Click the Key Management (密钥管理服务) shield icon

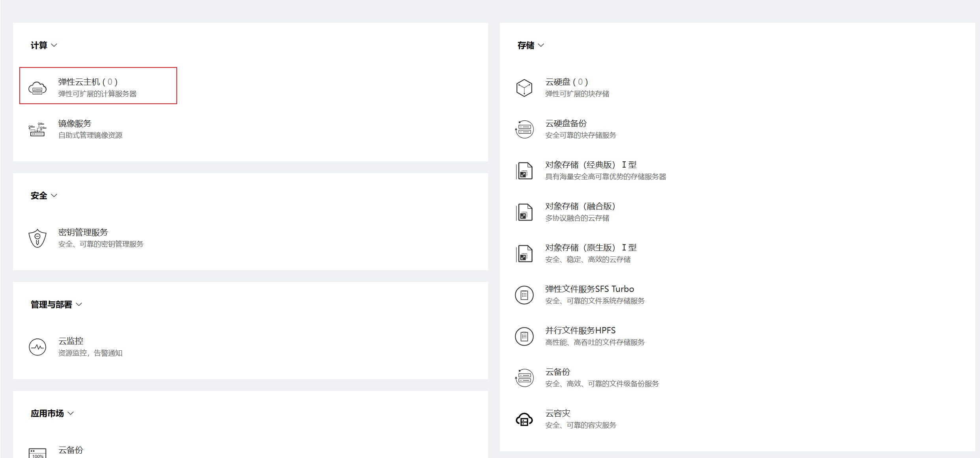[x=37, y=238]
